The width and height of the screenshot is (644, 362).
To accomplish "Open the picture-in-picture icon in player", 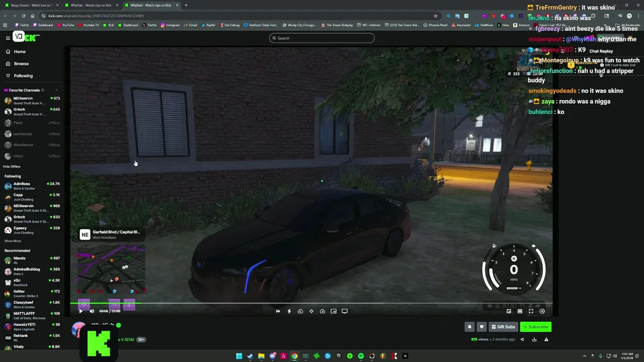I will pyautogui.click(x=334, y=311).
